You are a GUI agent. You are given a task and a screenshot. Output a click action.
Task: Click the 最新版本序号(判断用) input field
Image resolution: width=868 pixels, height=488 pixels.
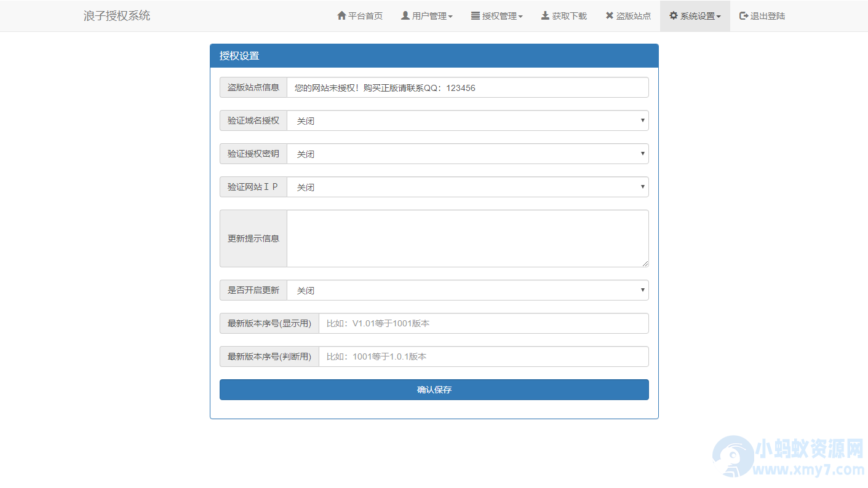[x=484, y=356]
